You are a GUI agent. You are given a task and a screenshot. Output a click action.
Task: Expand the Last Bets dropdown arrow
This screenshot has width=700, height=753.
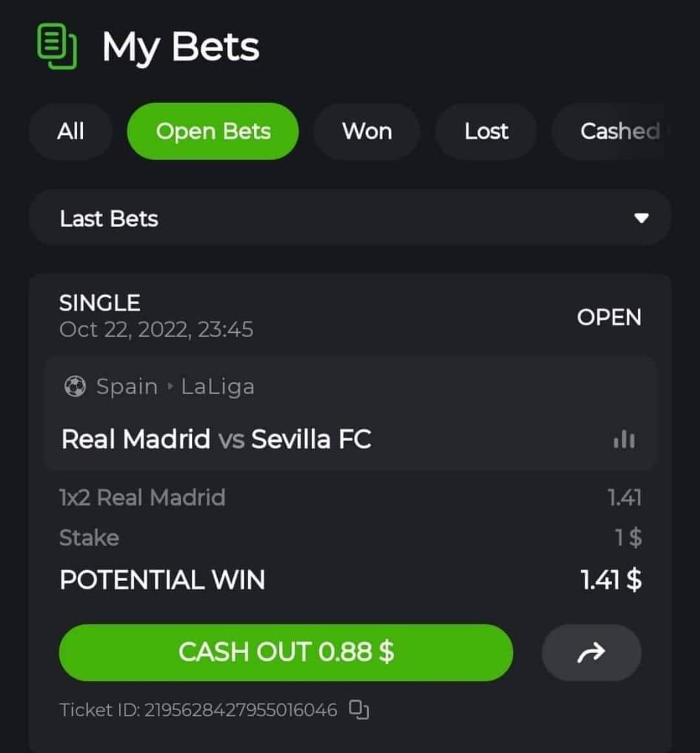pos(642,218)
